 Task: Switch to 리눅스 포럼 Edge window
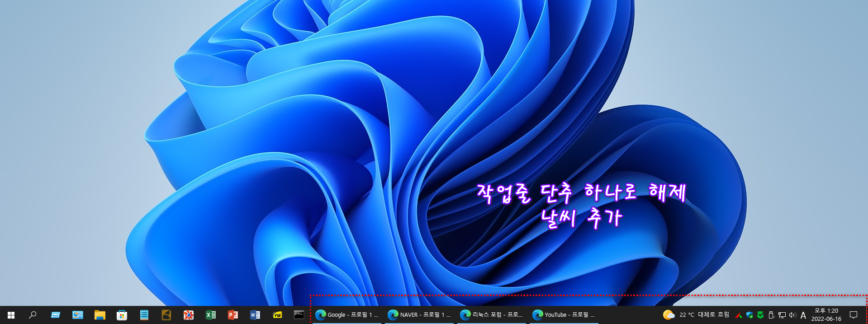pyautogui.click(x=492, y=315)
